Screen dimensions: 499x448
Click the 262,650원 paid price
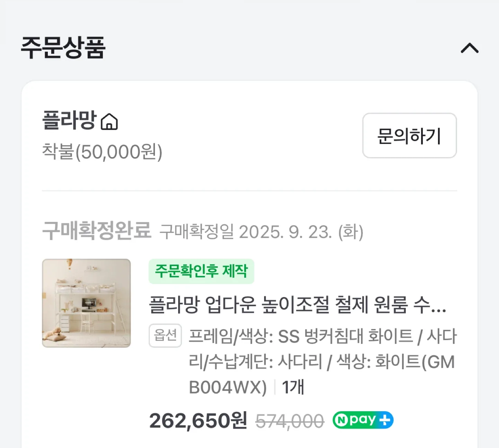coord(198,421)
